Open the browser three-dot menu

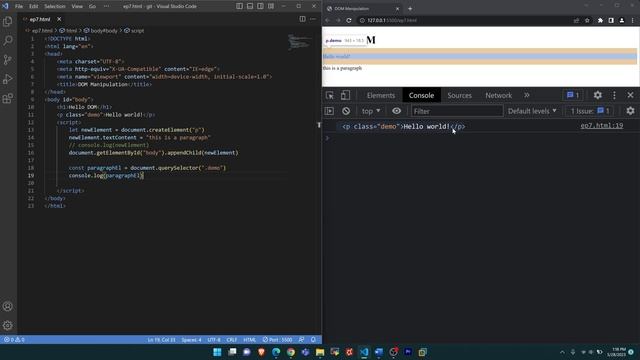633,20
